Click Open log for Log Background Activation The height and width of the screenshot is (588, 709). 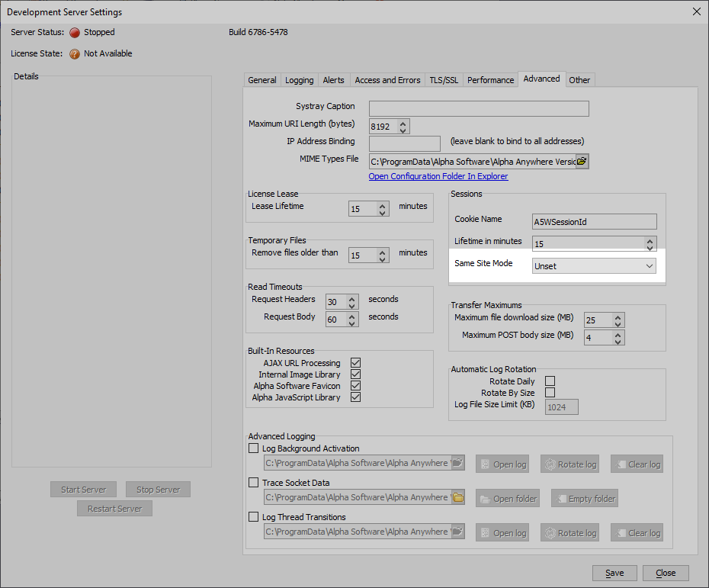[502, 464]
